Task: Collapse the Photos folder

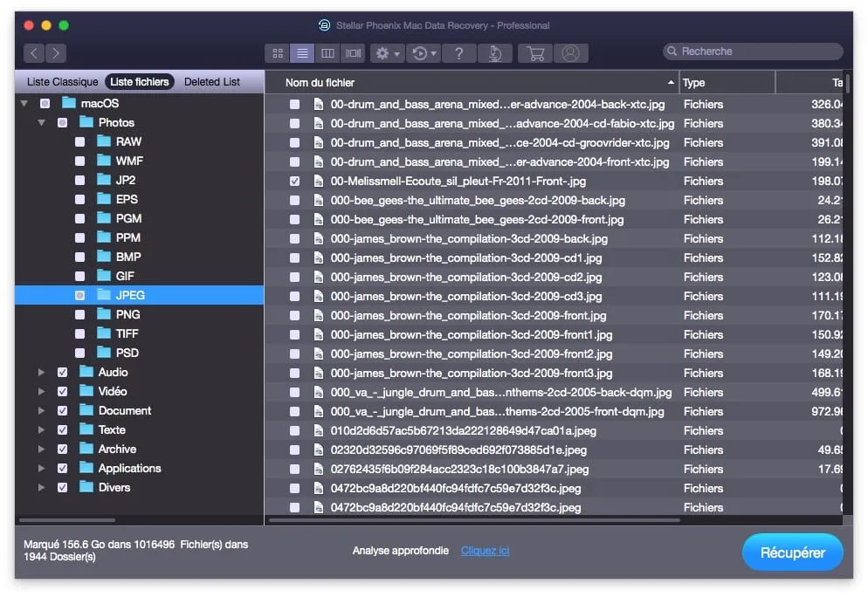Action: [x=40, y=122]
